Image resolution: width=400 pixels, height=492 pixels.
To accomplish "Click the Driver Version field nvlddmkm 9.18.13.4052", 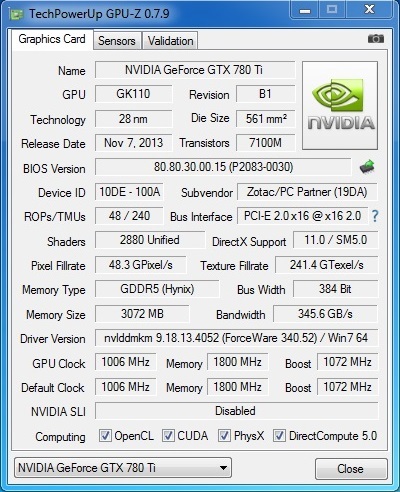I will tap(237, 338).
